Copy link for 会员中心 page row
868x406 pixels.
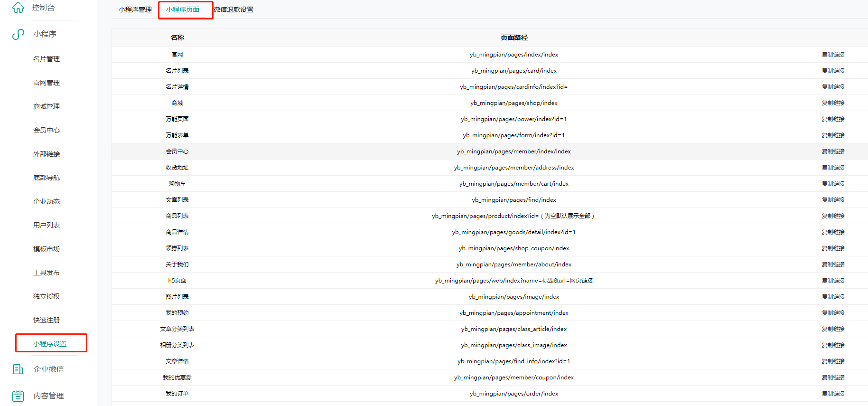[833, 151]
